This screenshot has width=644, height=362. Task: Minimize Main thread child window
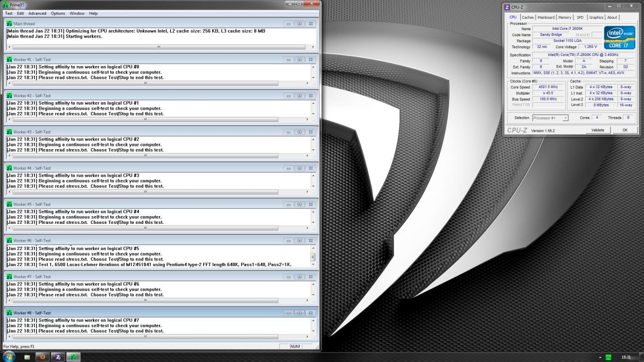pos(288,24)
